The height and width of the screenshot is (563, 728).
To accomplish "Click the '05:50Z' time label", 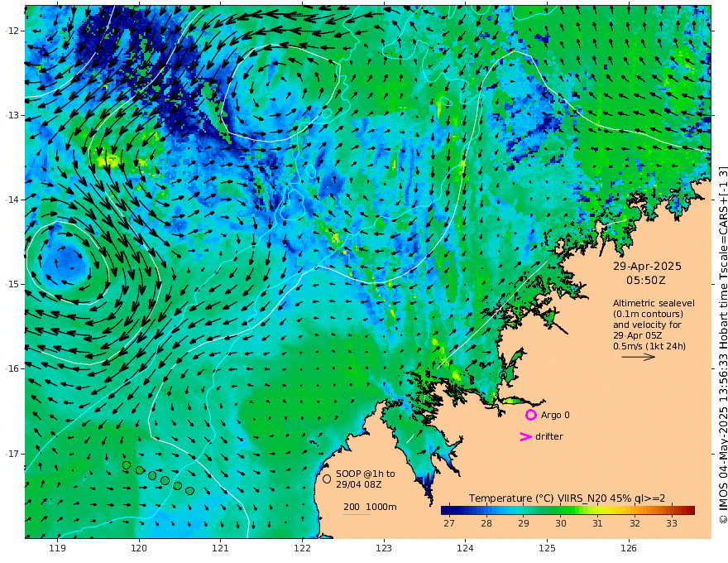I will point(645,281).
